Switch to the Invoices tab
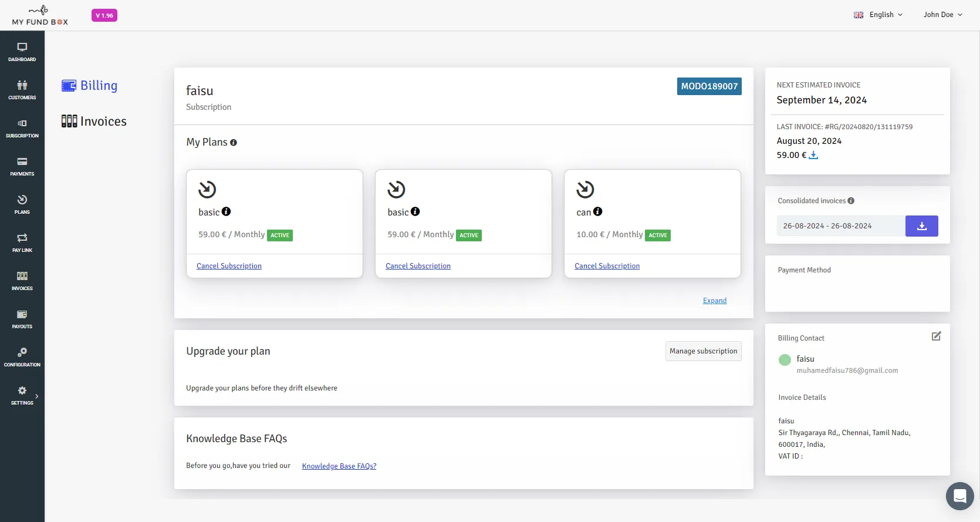This screenshot has height=522, width=980. [x=94, y=122]
